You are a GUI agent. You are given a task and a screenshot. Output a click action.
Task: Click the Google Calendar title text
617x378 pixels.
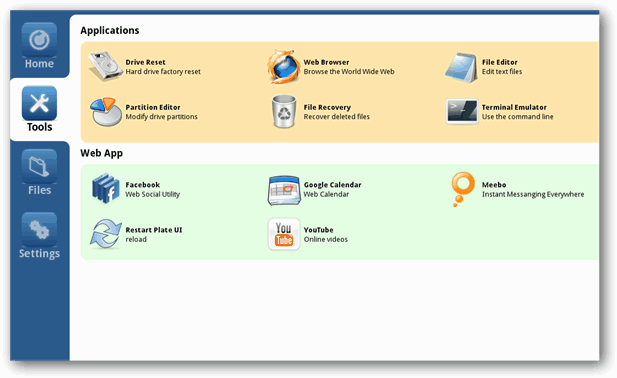tap(332, 185)
